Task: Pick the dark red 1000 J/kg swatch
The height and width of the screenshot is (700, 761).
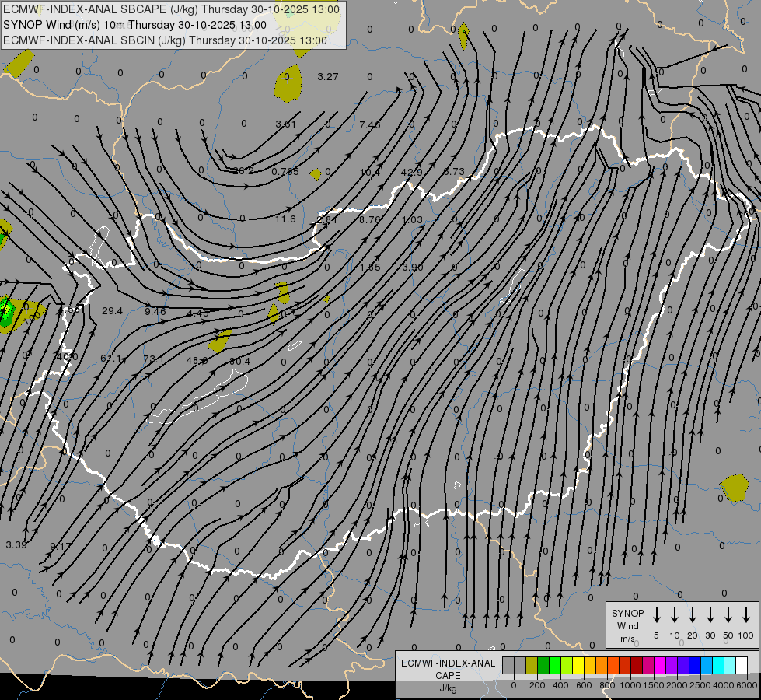Action: [637, 665]
